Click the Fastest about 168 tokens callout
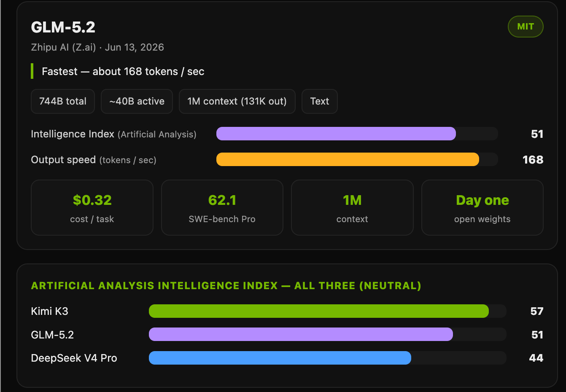566x392 pixels. coord(123,71)
